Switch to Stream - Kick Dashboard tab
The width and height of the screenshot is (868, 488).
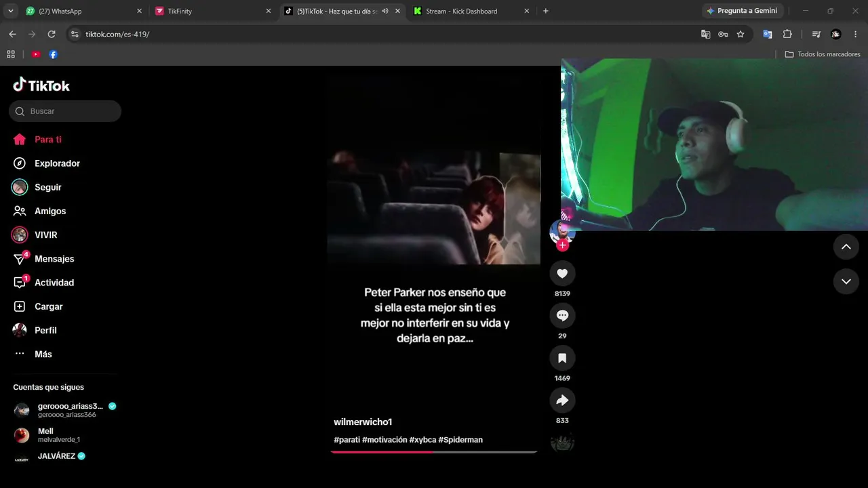pos(471,11)
